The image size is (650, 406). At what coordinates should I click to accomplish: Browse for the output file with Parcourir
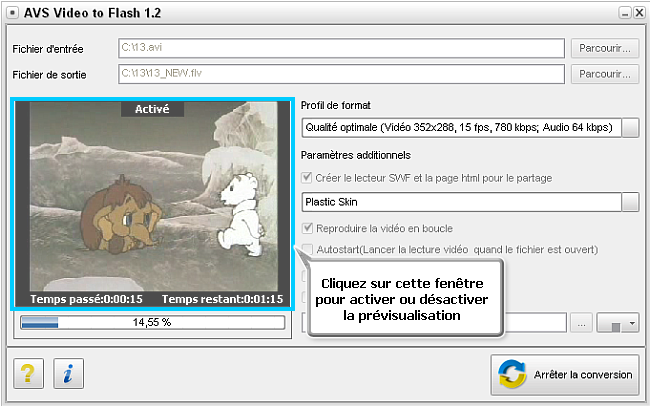605,74
